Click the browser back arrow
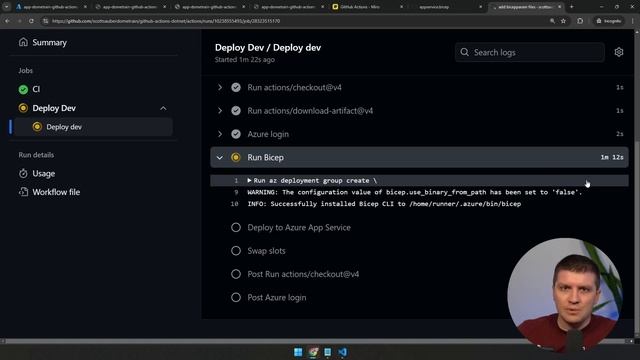 point(7,21)
